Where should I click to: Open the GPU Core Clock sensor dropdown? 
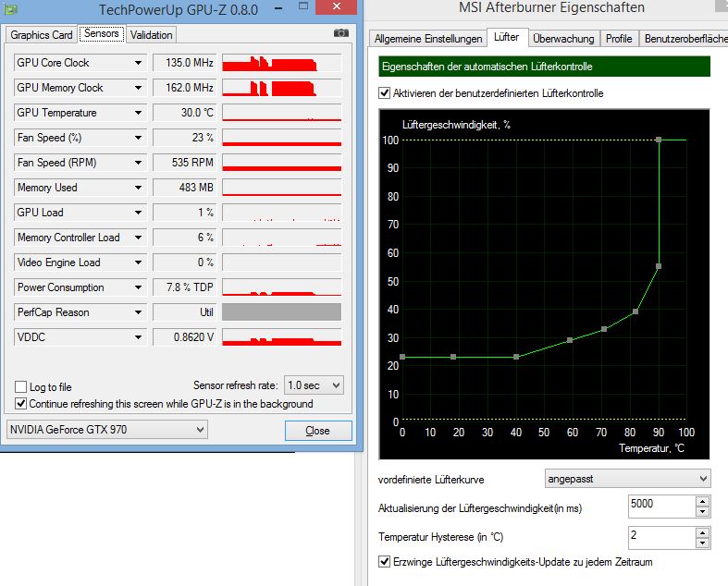pyautogui.click(x=138, y=63)
